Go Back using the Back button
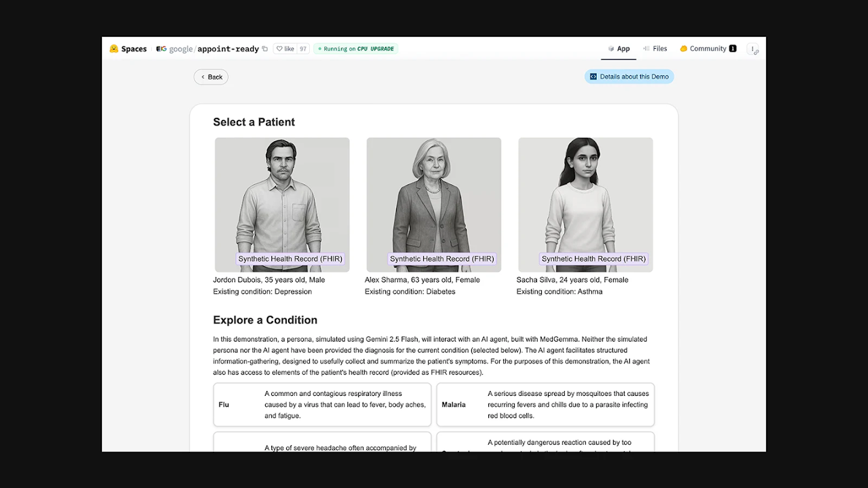The height and width of the screenshot is (488, 868). pyautogui.click(x=211, y=77)
